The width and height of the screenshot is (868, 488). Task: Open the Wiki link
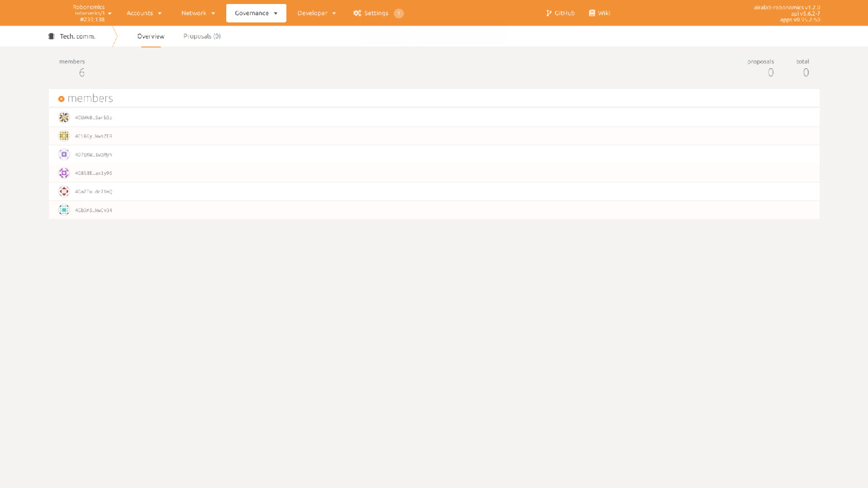pos(599,13)
